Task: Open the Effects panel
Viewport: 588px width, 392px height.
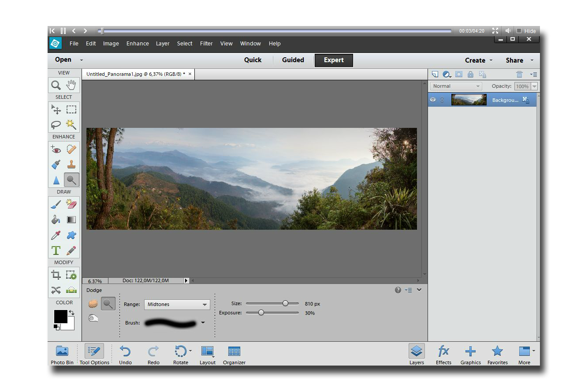Action: [x=443, y=355]
